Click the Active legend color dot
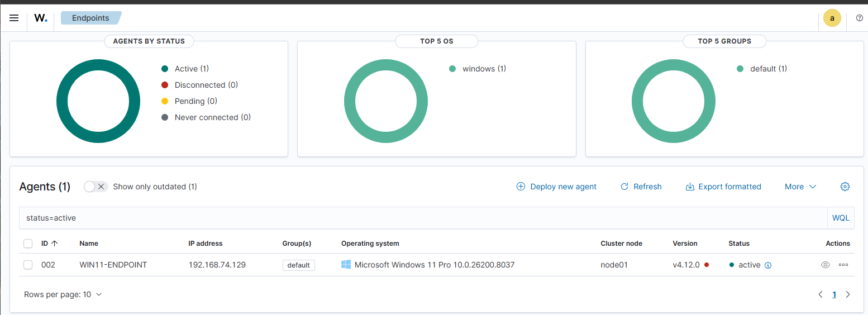 165,69
